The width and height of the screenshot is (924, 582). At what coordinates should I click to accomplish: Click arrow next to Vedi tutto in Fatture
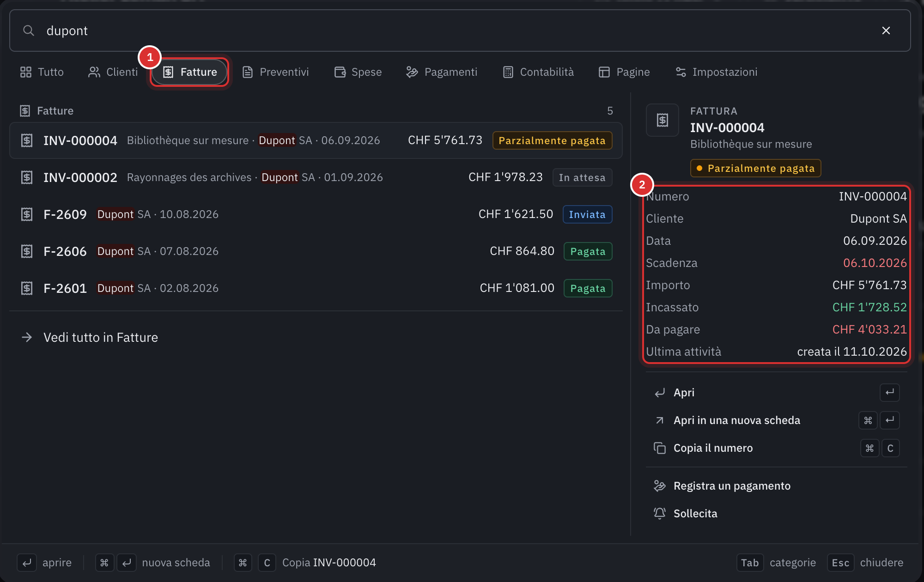[x=27, y=337]
